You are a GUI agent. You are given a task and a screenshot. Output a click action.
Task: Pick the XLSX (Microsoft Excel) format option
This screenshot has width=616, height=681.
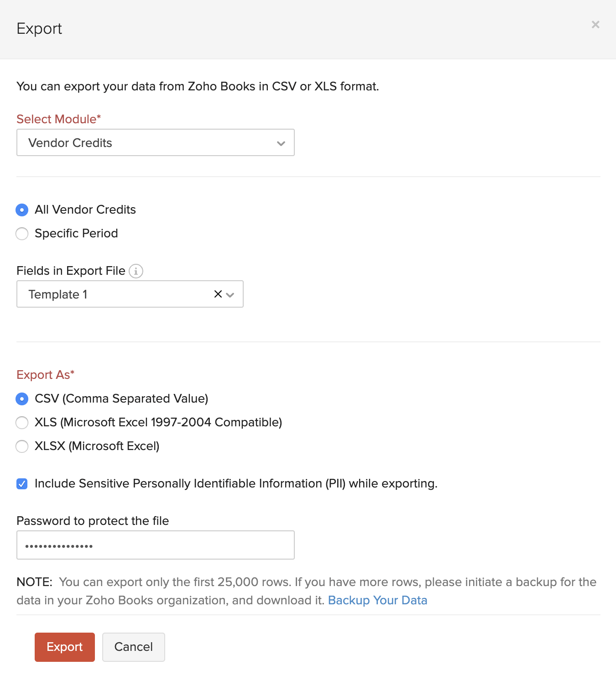click(22, 446)
